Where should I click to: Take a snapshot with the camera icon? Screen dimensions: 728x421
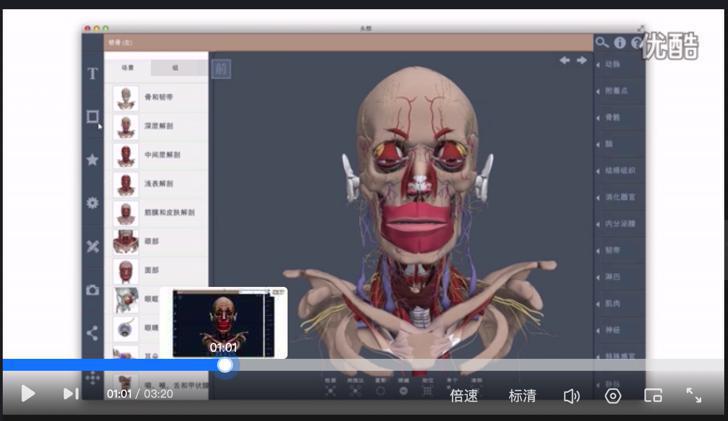[92, 290]
